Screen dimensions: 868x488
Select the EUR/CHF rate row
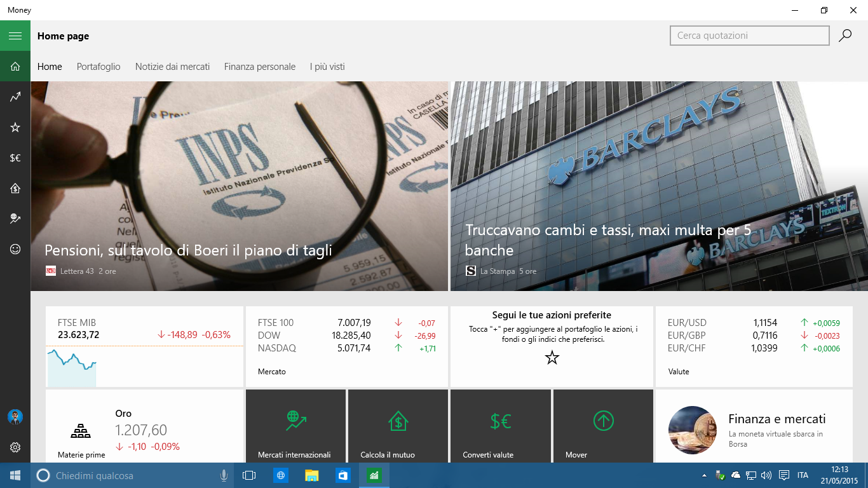[754, 348]
